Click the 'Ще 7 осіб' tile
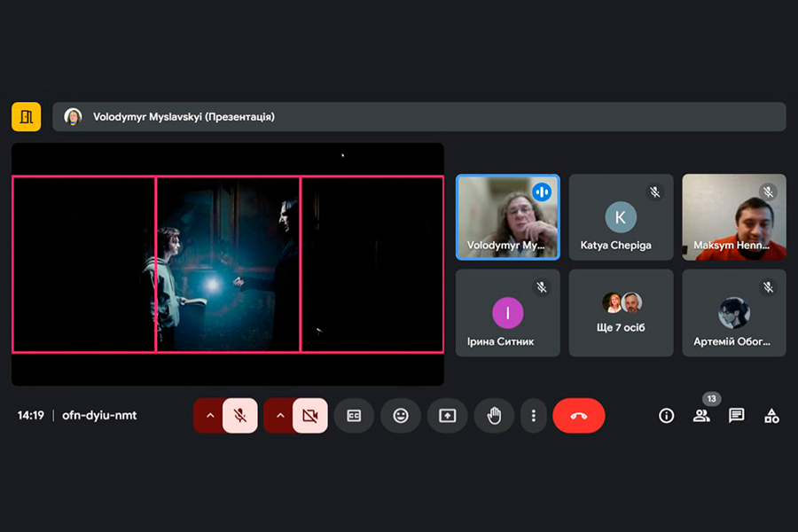Viewport: 798px width, 532px height. [x=621, y=312]
